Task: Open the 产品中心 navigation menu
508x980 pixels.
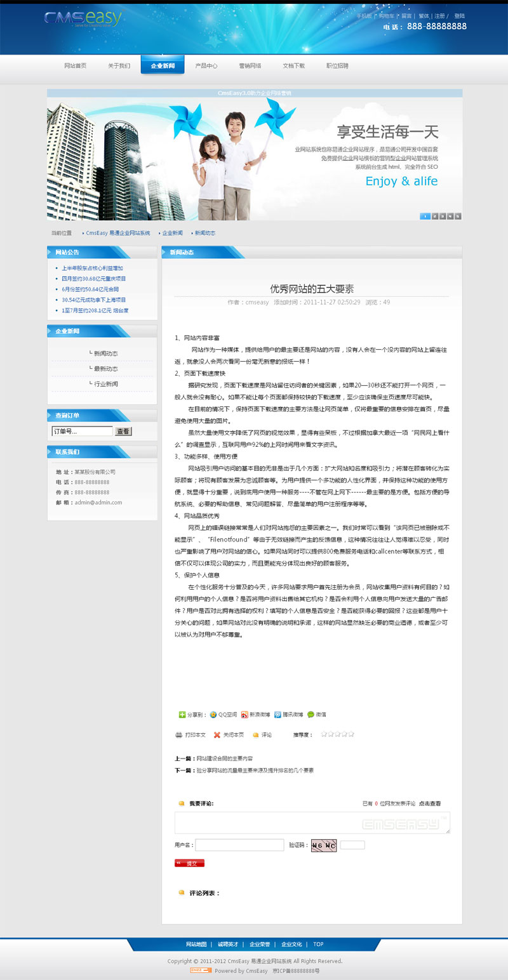Action: (206, 65)
